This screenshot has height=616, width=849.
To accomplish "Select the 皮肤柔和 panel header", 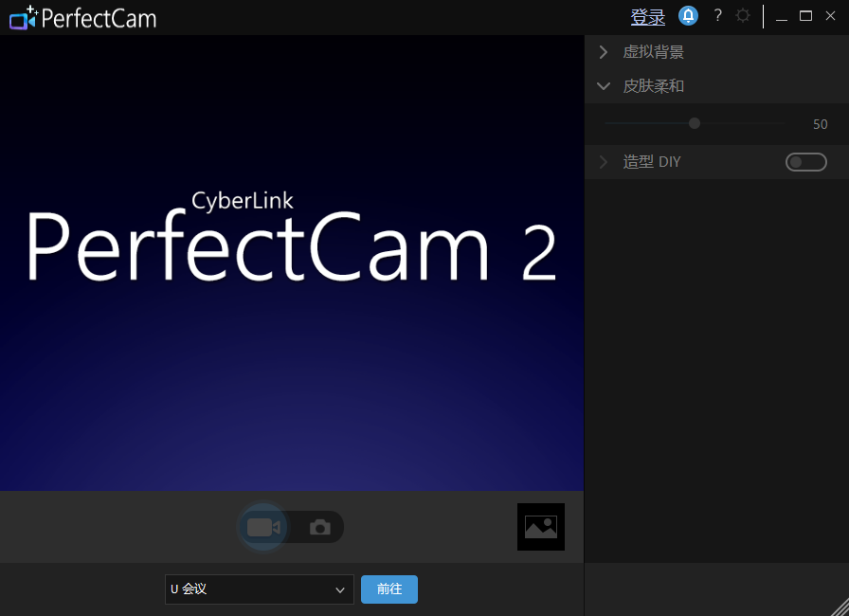I will pos(653,85).
